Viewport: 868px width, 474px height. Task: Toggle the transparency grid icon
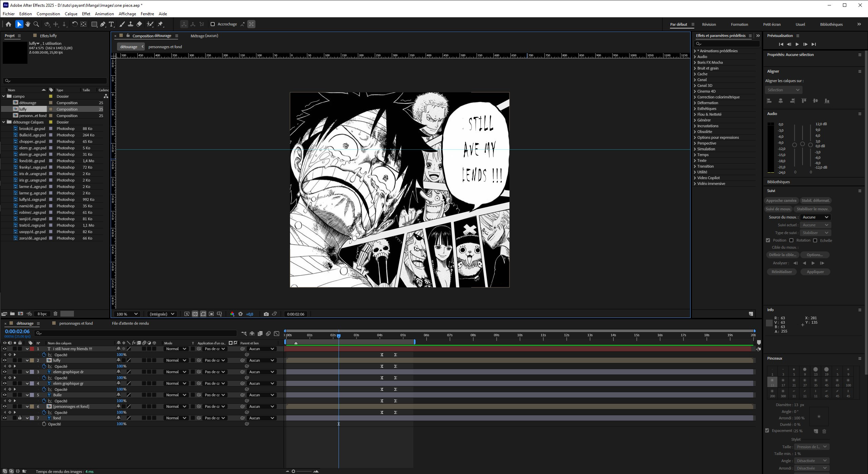point(195,314)
